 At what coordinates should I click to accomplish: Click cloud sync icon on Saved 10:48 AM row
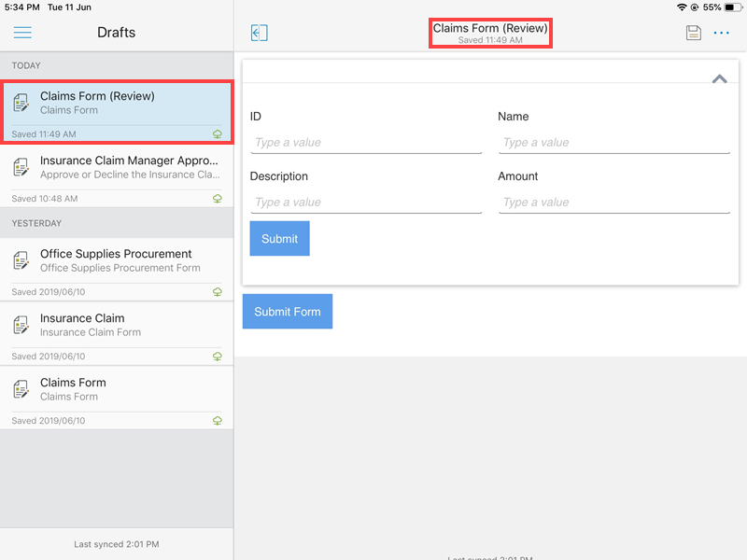(x=218, y=199)
